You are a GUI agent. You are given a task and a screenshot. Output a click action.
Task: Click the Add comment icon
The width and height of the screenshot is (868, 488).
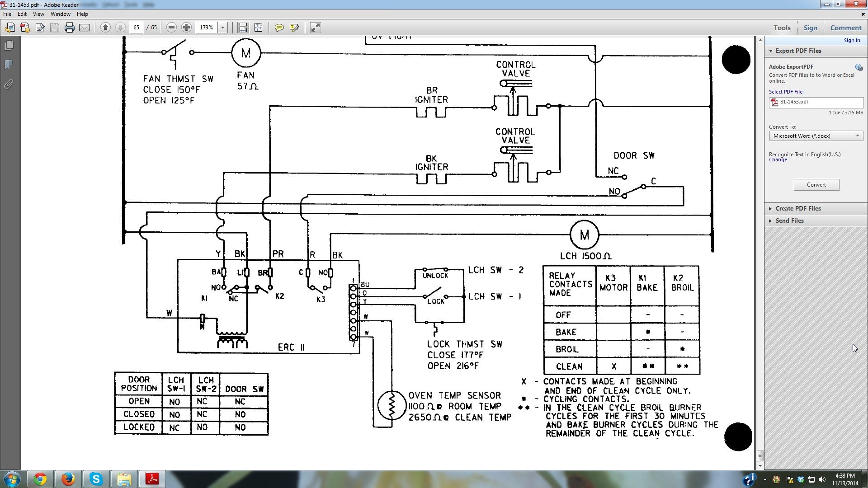point(279,27)
